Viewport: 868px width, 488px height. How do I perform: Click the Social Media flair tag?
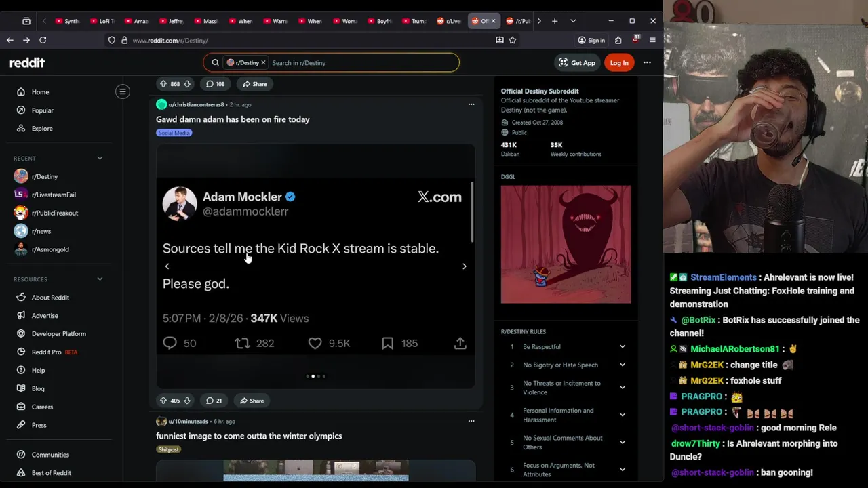tap(174, 133)
